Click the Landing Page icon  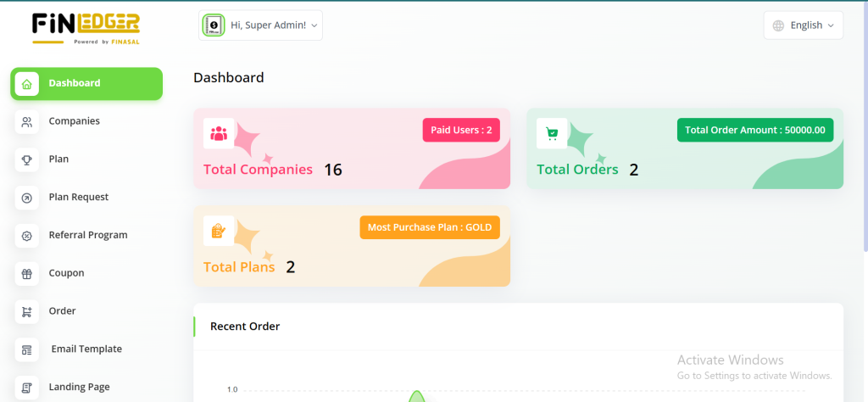pyautogui.click(x=27, y=388)
